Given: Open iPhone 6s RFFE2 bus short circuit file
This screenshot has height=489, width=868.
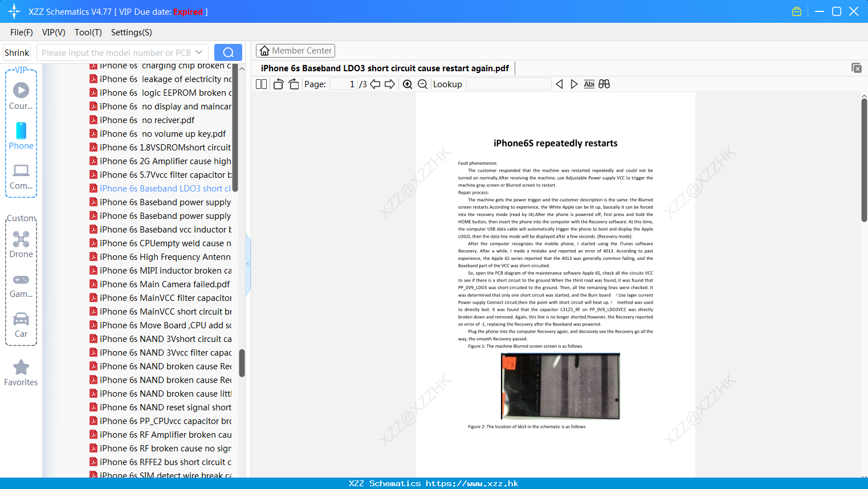Looking at the screenshot, I should (160, 462).
